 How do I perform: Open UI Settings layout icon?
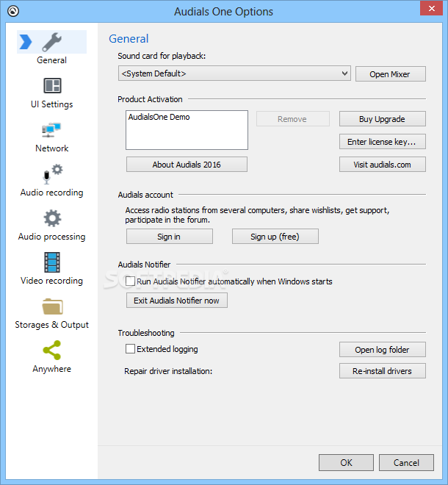52,86
